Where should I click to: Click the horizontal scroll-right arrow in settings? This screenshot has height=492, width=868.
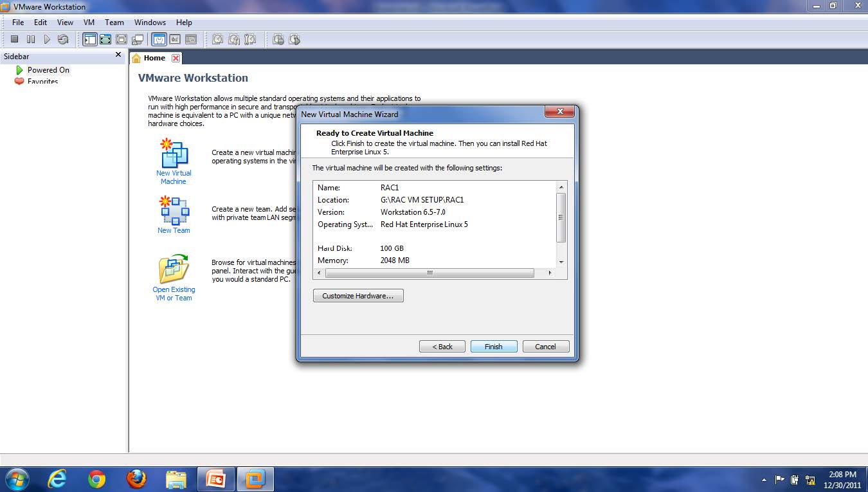(550, 273)
